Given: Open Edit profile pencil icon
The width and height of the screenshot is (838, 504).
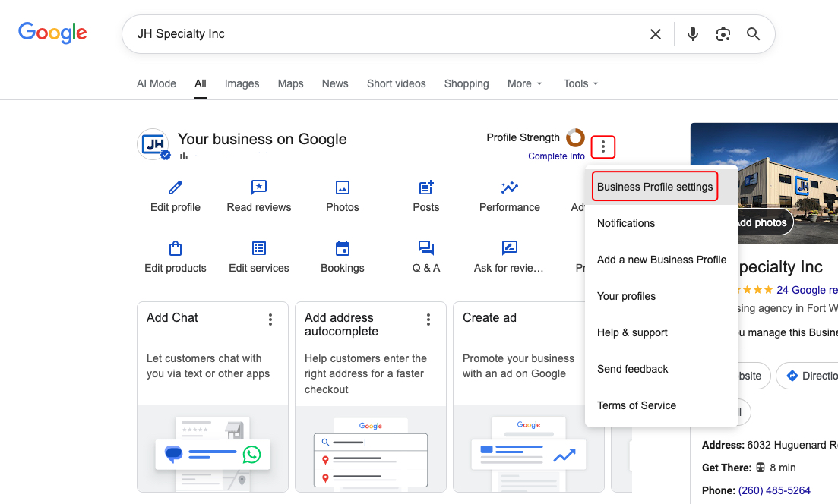Looking at the screenshot, I should pyautogui.click(x=176, y=187).
